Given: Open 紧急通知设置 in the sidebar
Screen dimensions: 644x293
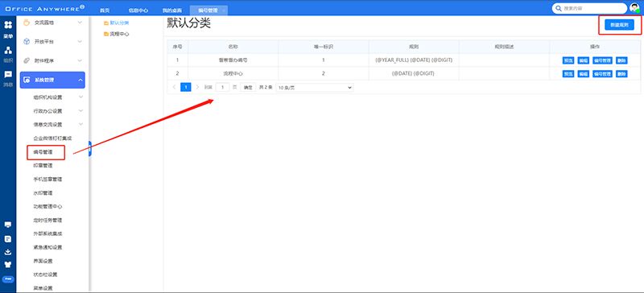Looking at the screenshot, I should [47, 247].
